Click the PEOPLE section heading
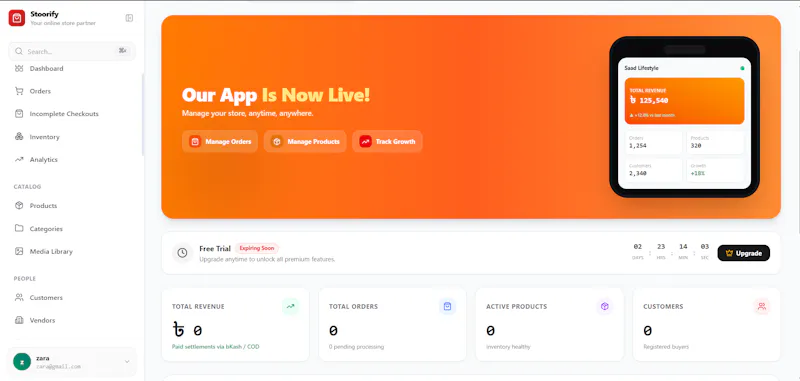 (x=25, y=279)
